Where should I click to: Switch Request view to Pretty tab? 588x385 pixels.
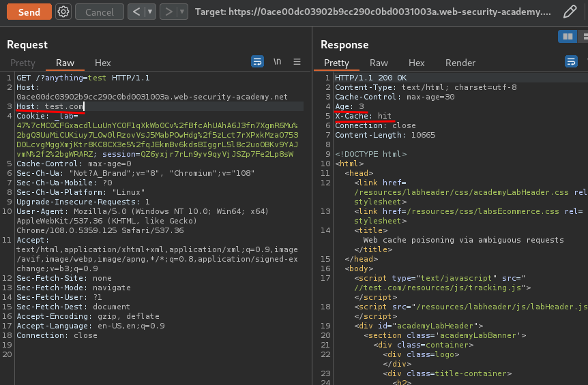tap(23, 63)
